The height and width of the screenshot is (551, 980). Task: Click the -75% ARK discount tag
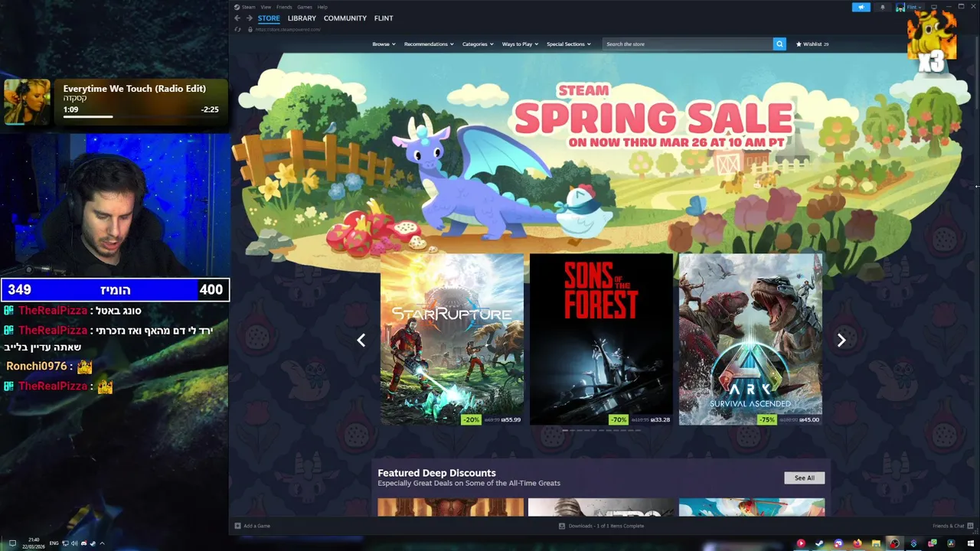click(766, 419)
